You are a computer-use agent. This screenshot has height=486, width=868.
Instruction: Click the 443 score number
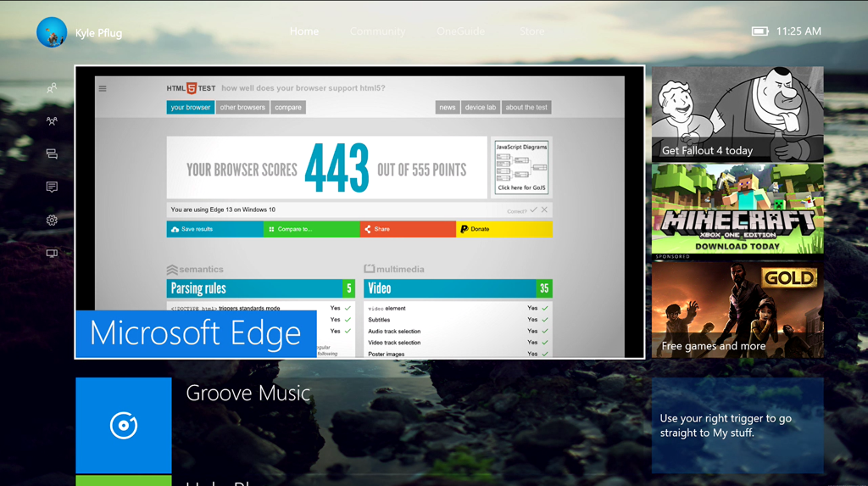pyautogui.click(x=337, y=168)
